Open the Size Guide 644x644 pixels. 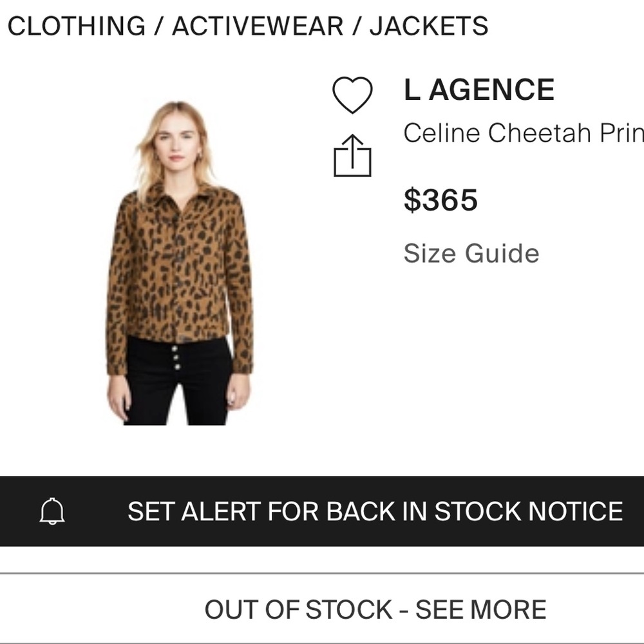[471, 252]
